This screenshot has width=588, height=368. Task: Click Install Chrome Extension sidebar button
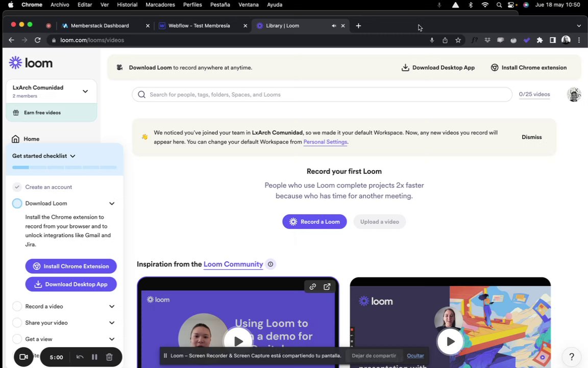[71, 266]
